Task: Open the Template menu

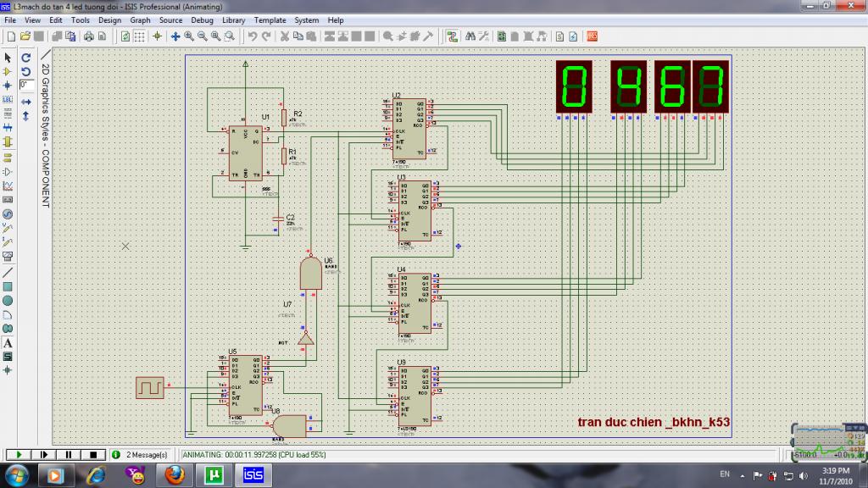Action: [270, 20]
